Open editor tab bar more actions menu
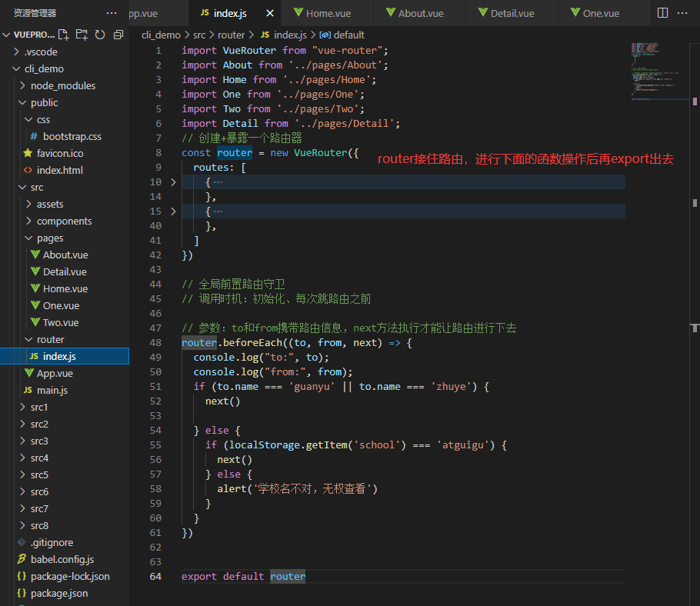This screenshot has width=700, height=606. [x=682, y=13]
